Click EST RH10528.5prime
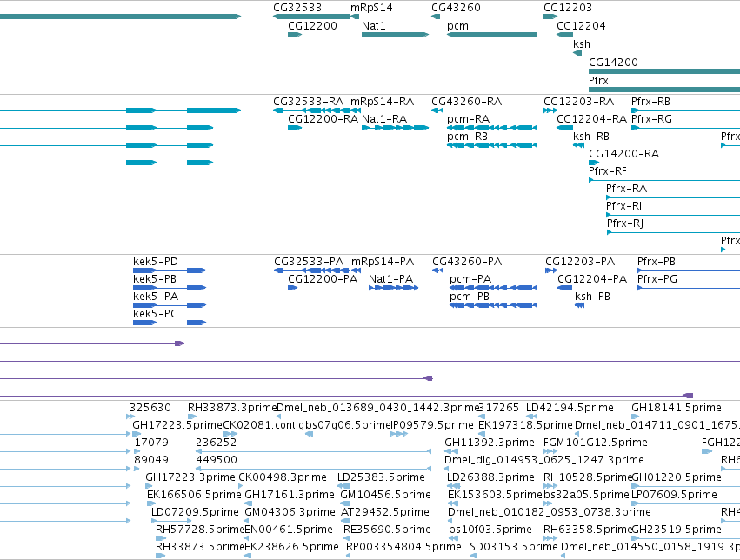Image resolution: width=740 pixels, height=560 pixels. (x=588, y=478)
